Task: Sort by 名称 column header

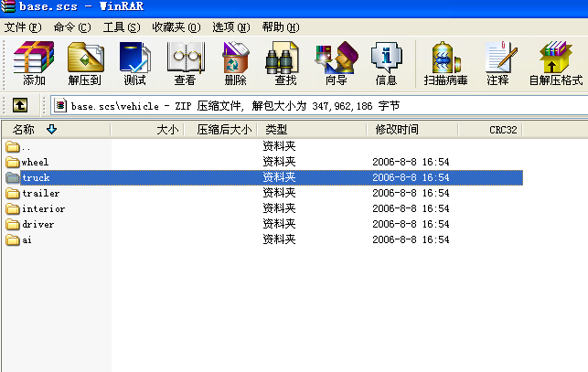Action: [57, 130]
